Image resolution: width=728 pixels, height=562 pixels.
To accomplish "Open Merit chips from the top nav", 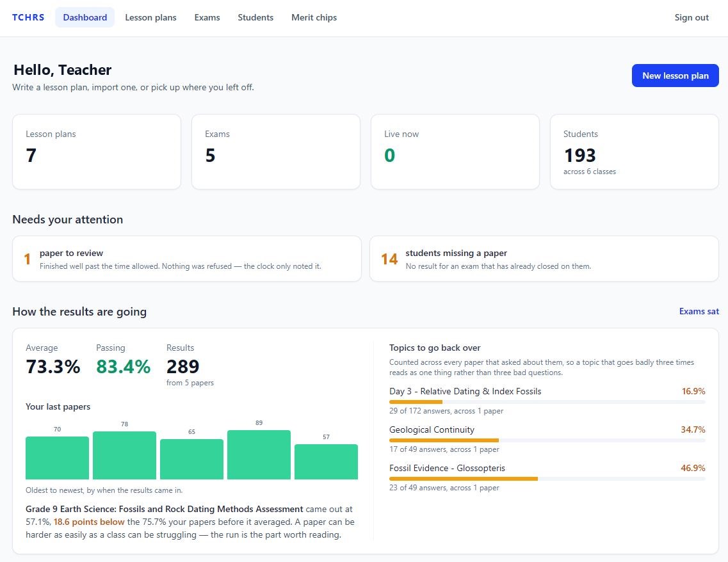I will point(314,17).
